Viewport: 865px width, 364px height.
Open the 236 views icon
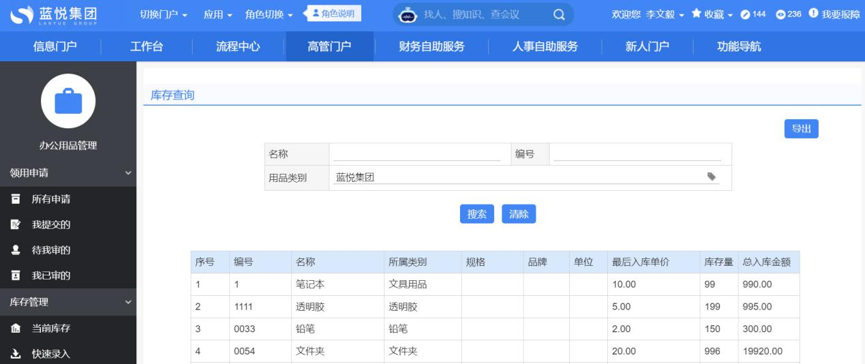tap(781, 14)
